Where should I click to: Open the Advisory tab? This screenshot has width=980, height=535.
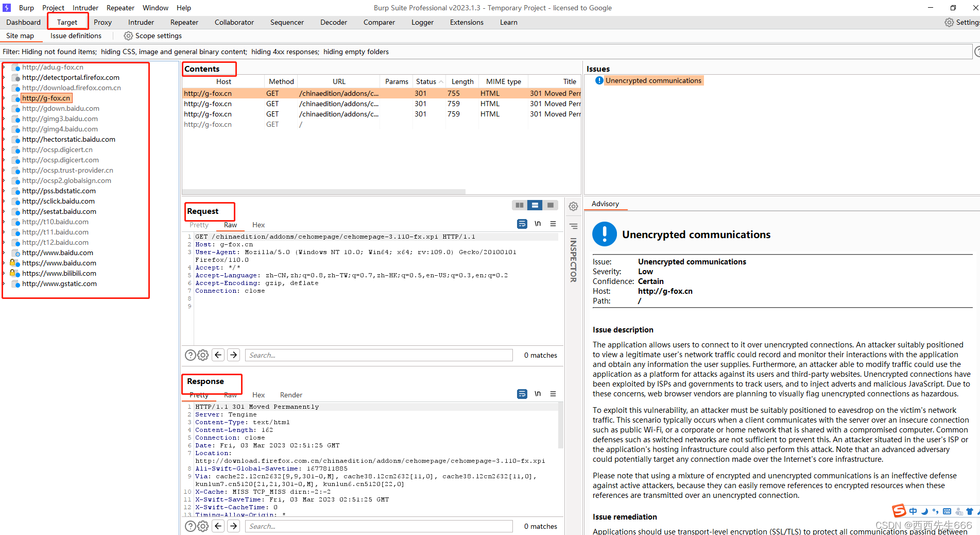(x=605, y=204)
